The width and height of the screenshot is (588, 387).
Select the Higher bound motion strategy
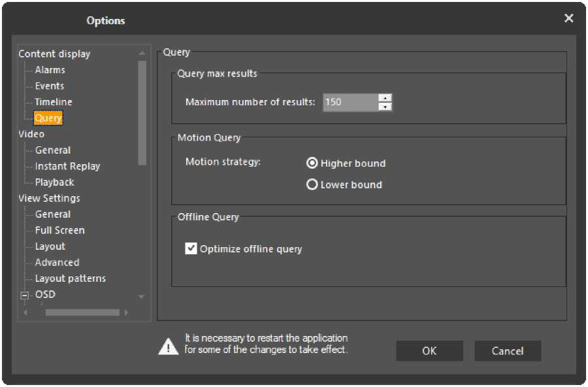coord(312,163)
